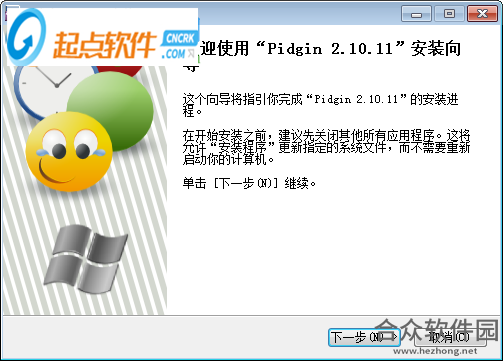
Task: Click the maximize window button
Action: pos(449,14)
